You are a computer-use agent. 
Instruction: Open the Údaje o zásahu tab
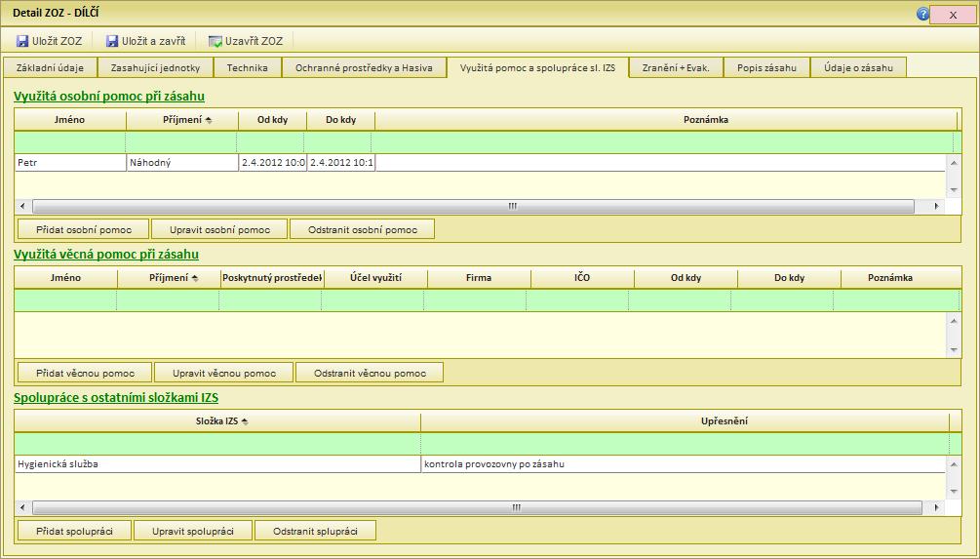[858, 67]
